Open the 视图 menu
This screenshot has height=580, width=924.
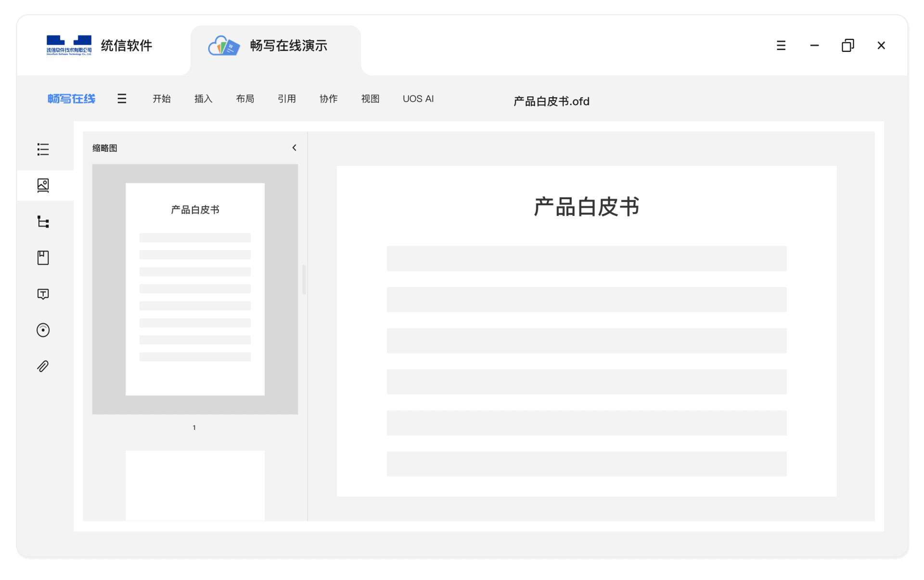(x=370, y=99)
